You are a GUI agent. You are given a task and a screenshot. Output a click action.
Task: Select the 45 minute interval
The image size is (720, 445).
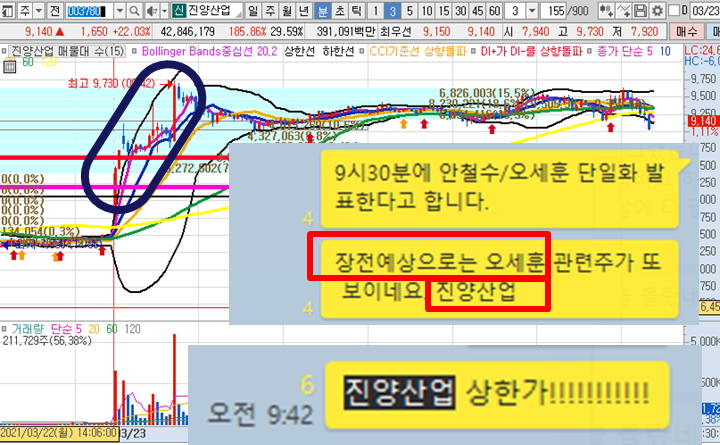pyautogui.click(x=478, y=10)
